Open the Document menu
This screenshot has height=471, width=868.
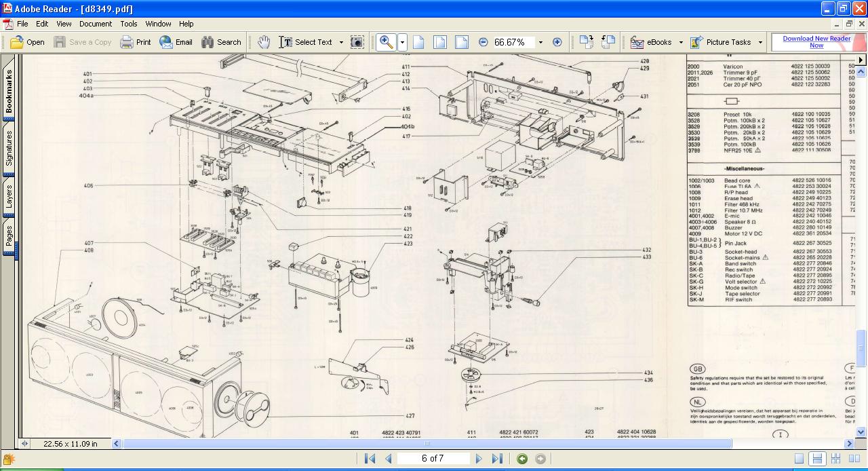(x=96, y=24)
